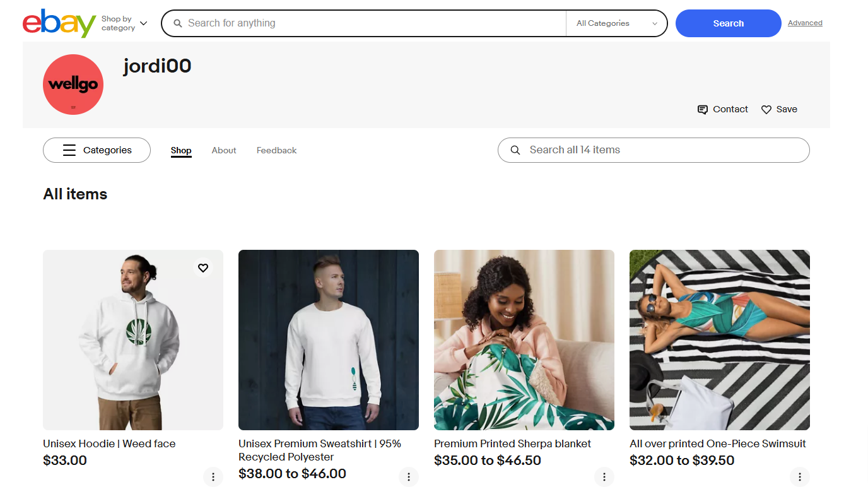The height and width of the screenshot is (499, 868).
Task: Save this seller
Action: pyautogui.click(x=779, y=109)
